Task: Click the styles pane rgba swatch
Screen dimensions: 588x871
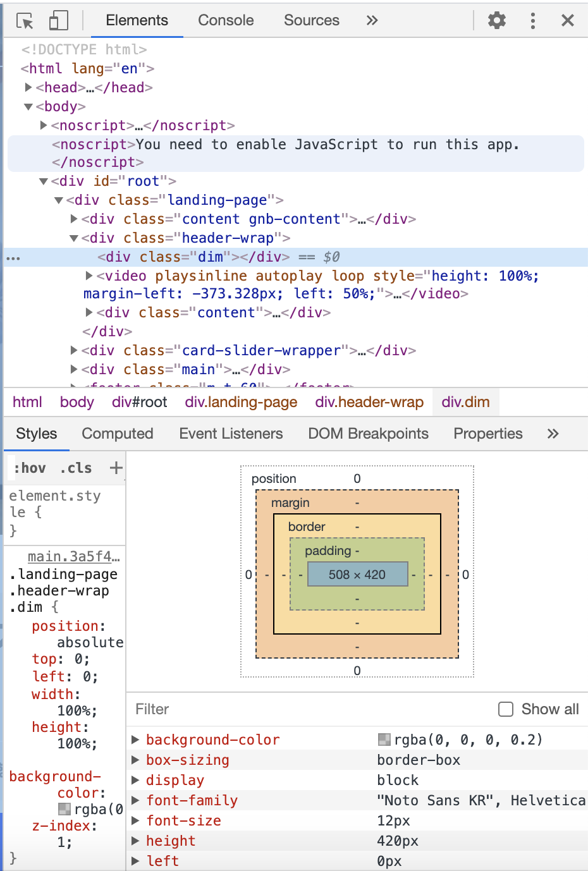Action: click(64, 809)
